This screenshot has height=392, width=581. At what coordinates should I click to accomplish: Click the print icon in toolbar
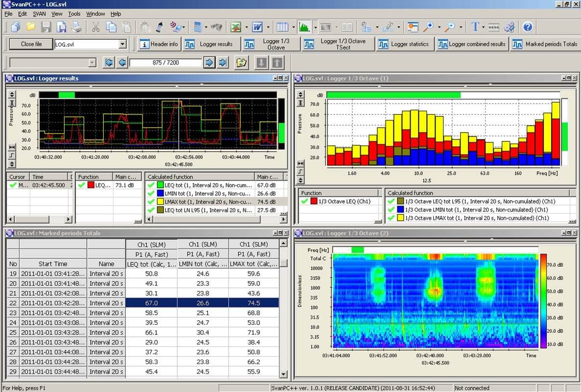pyautogui.click(x=76, y=27)
